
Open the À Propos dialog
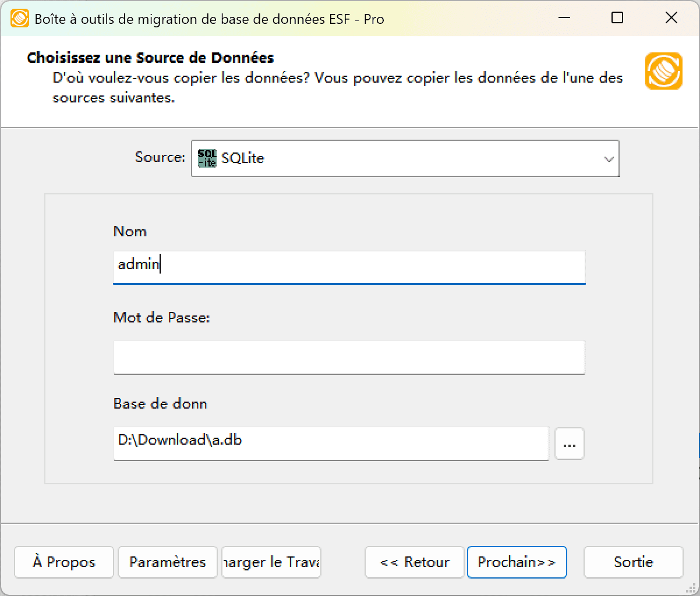(x=63, y=562)
